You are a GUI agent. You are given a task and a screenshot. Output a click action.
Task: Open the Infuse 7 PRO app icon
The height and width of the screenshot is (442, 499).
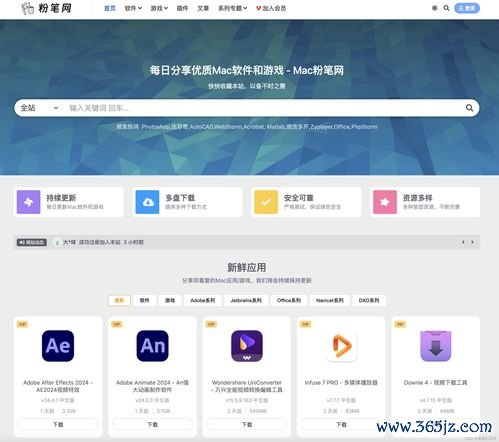pos(341,346)
